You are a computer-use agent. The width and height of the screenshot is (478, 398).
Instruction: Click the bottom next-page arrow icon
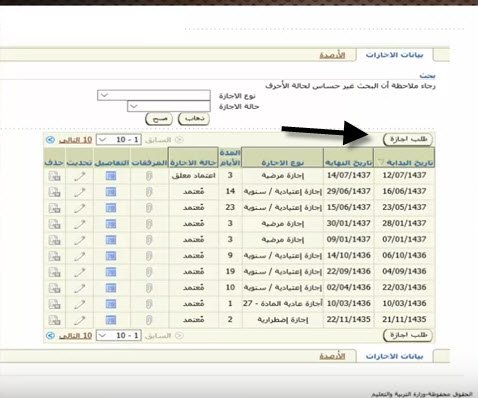pyautogui.click(x=50, y=335)
